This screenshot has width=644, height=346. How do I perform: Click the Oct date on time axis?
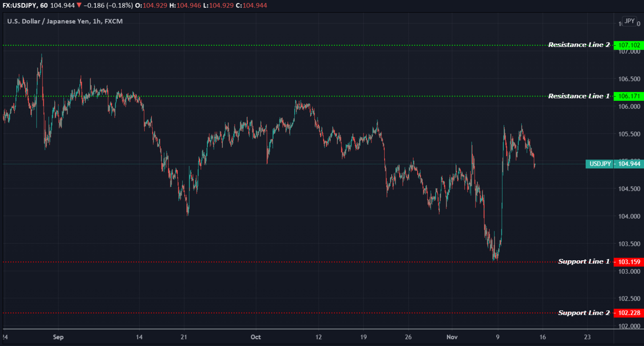pyautogui.click(x=255, y=337)
